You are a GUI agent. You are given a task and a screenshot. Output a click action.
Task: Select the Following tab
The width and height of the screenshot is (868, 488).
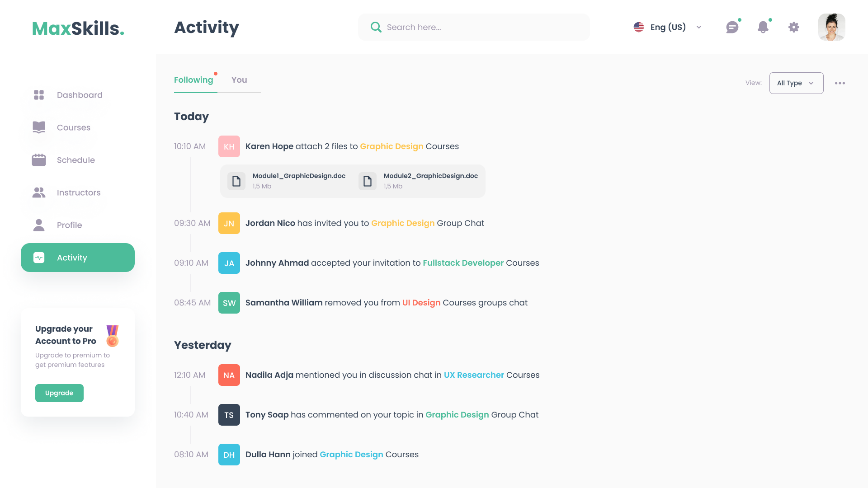193,80
